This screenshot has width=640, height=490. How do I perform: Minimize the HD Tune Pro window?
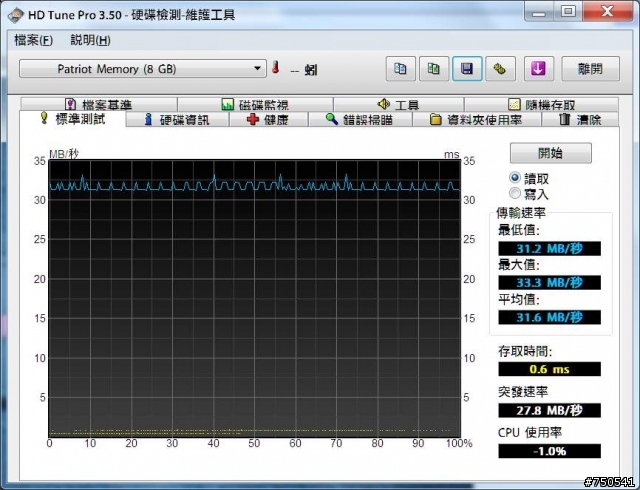pos(539,12)
